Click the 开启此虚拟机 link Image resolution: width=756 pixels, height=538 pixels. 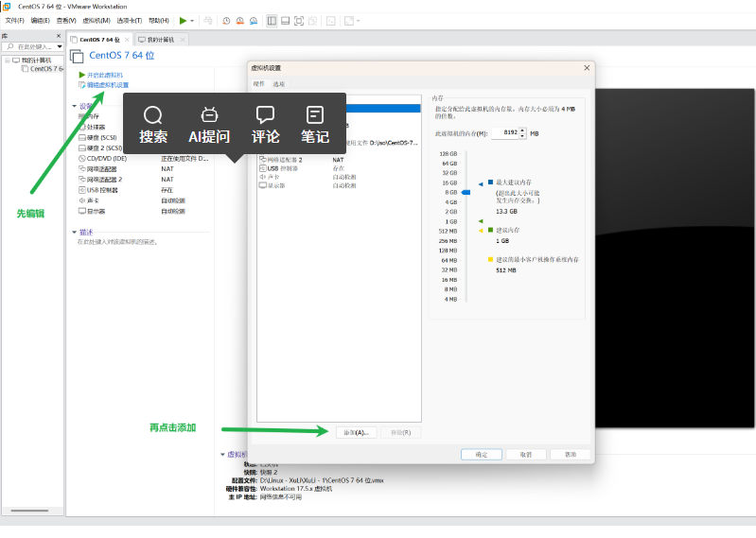100,75
